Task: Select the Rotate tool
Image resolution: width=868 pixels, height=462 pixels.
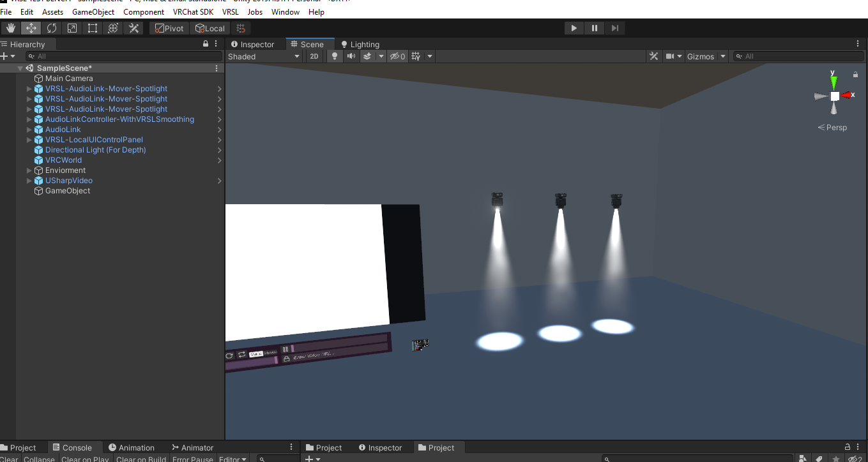Action: (x=52, y=28)
